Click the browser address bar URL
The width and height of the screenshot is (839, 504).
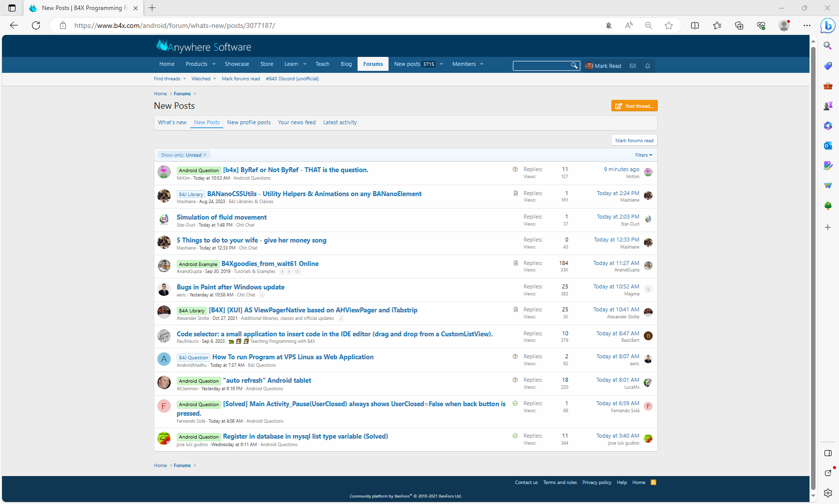(175, 25)
